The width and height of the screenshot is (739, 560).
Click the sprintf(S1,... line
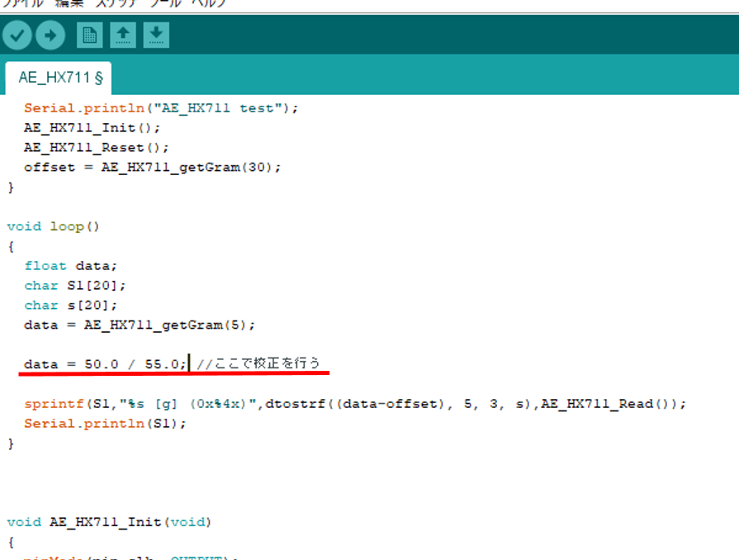point(355,405)
